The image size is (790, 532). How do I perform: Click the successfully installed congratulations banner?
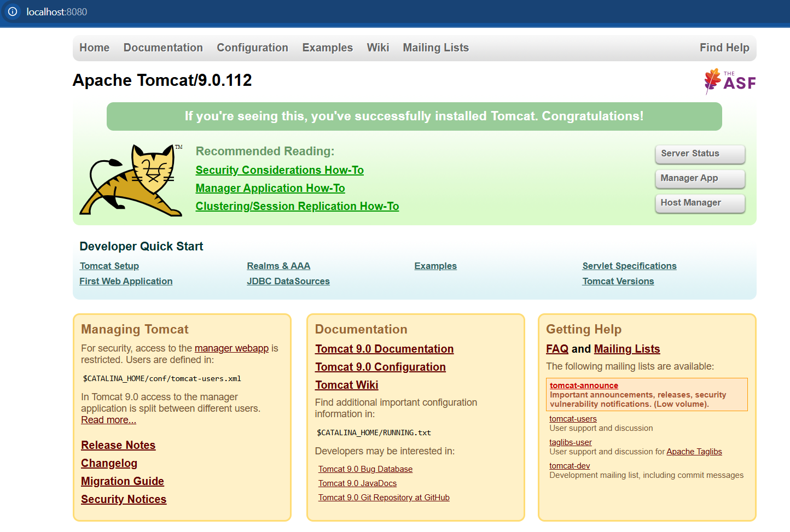click(x=414, y=116)
